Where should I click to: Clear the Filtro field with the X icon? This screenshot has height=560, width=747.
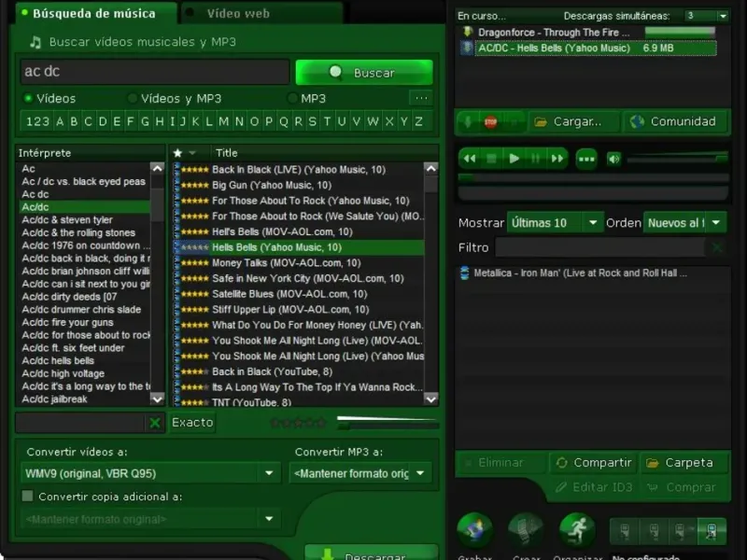tap(717, 247)
